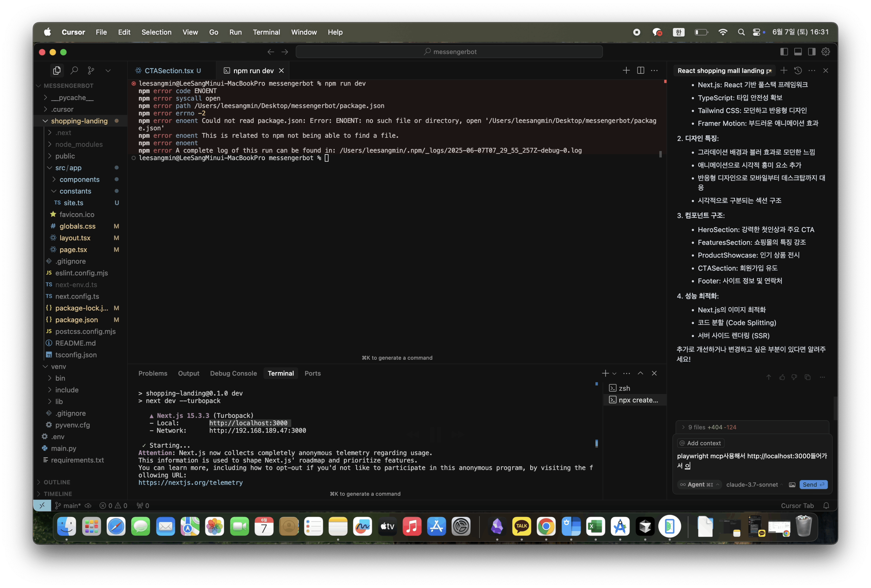Start a new chat in chat panel
The height and width of the screenshot is (588, 871).
pyautogui.click(x=784, y=70)
